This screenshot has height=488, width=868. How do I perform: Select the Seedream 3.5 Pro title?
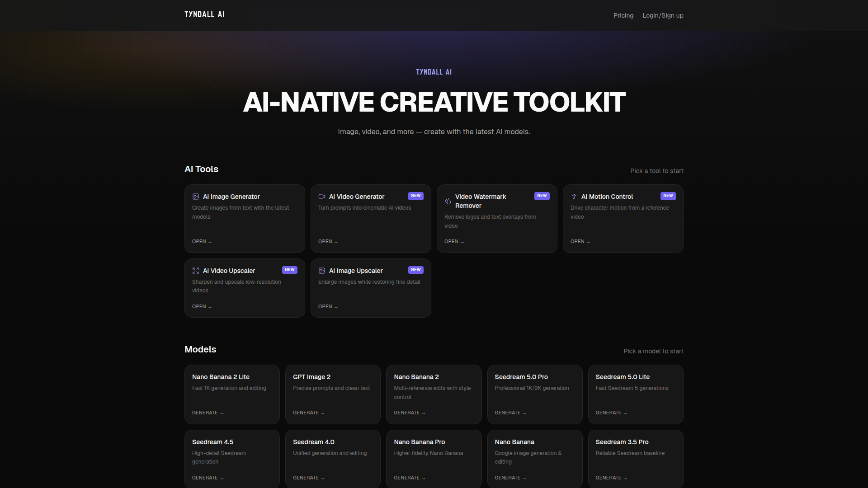pos(622,442)
